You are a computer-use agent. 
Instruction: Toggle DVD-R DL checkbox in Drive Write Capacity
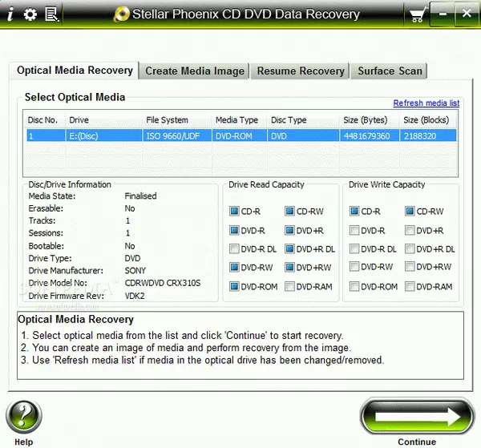[x=354, y=248]
